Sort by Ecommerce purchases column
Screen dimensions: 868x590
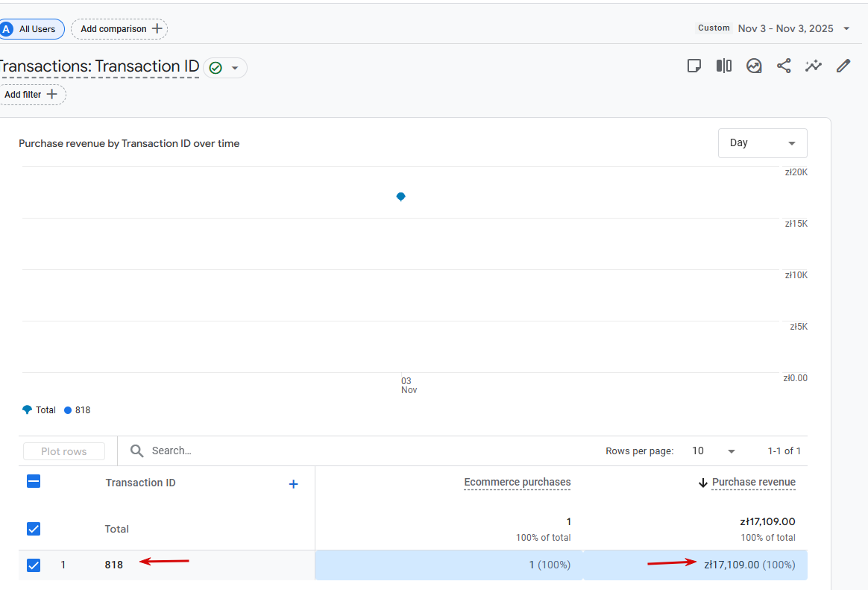(x=517, y=483)
